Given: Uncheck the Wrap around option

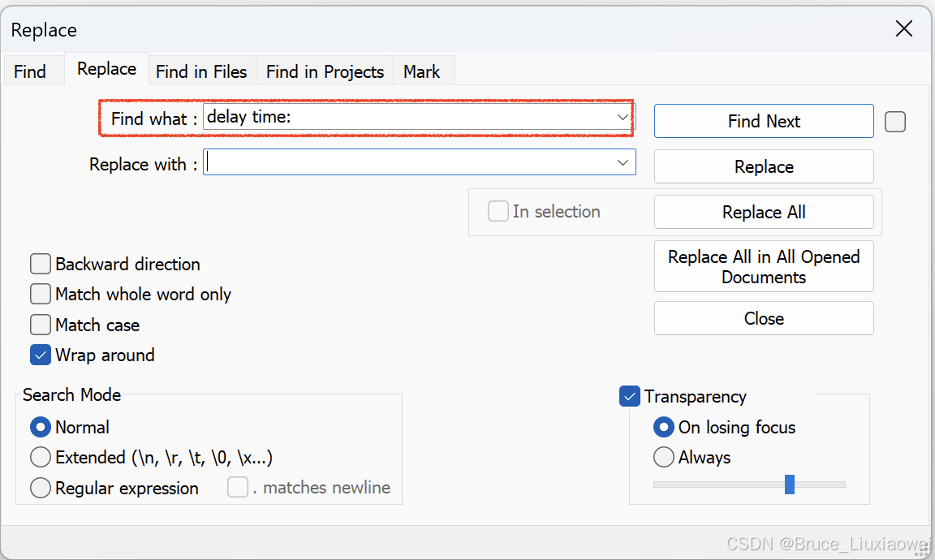Looking at the screenshot, I should tap(41, 355).
